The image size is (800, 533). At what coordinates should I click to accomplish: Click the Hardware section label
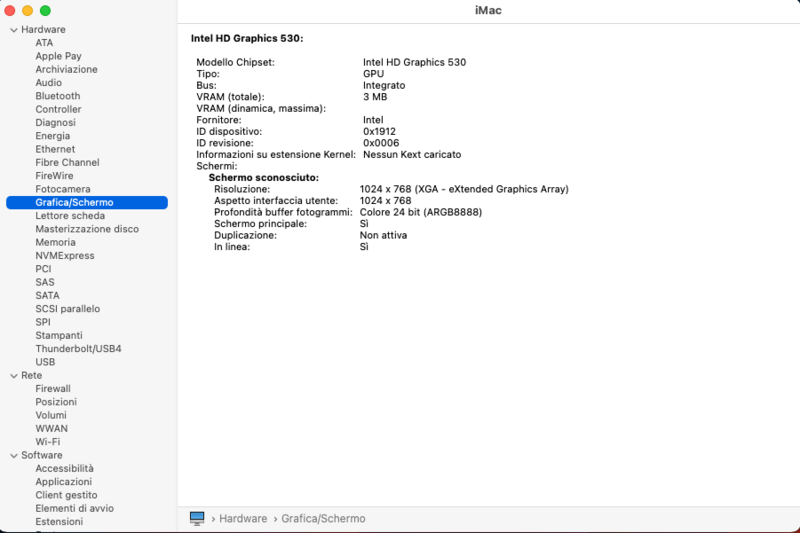tap(43, 30)
